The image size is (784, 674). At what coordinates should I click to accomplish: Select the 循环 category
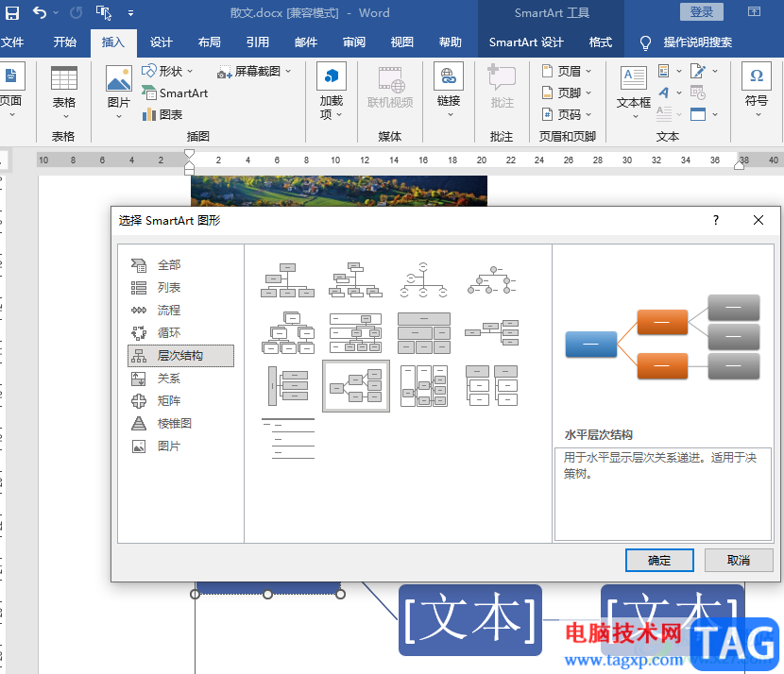180,333
